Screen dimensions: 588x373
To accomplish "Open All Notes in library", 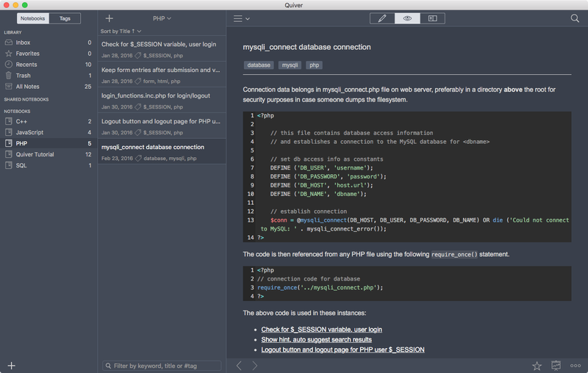I will pos(49,87).
